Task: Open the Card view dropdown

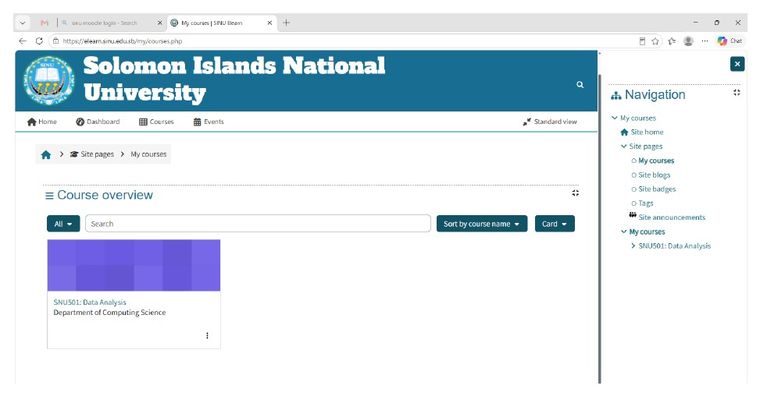Action: pyautogui.click(x=555, y=224)
